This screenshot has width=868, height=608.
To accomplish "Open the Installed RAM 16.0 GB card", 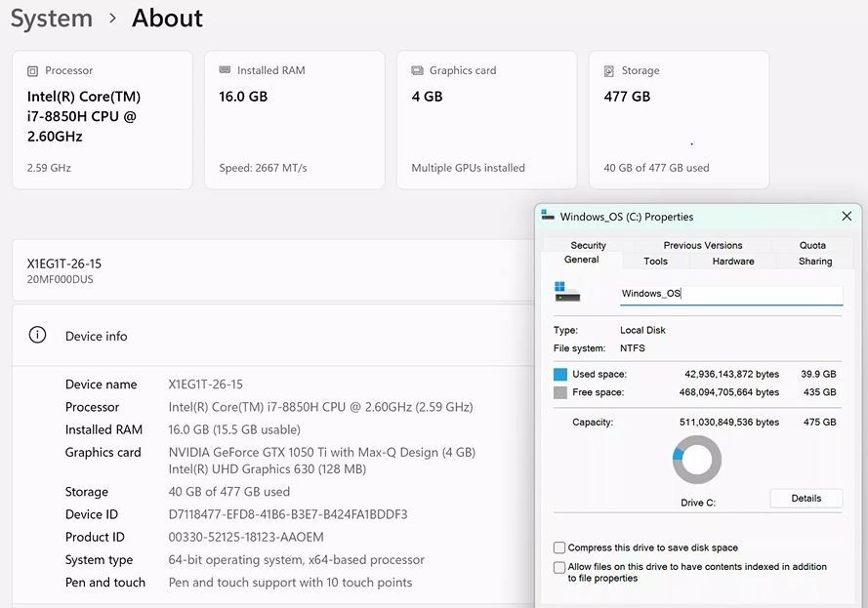I will pyautogui.click(x=295, y=119).
